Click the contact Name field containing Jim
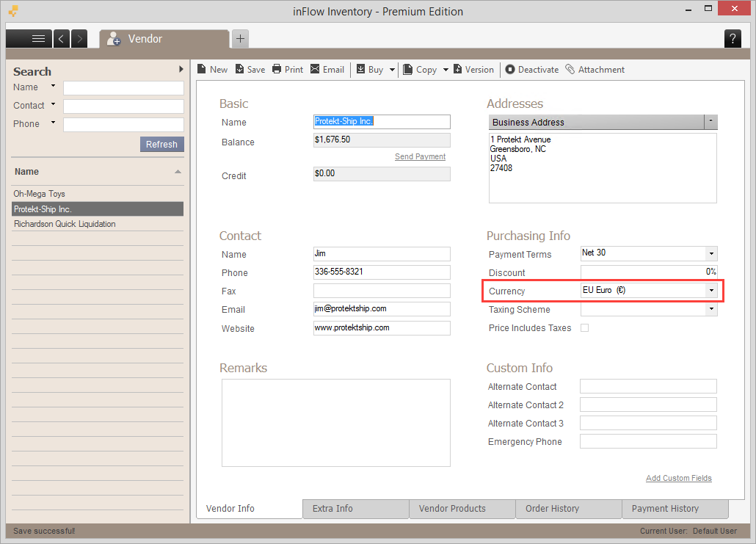Screen dimensions: 756x544 point(382,254)
